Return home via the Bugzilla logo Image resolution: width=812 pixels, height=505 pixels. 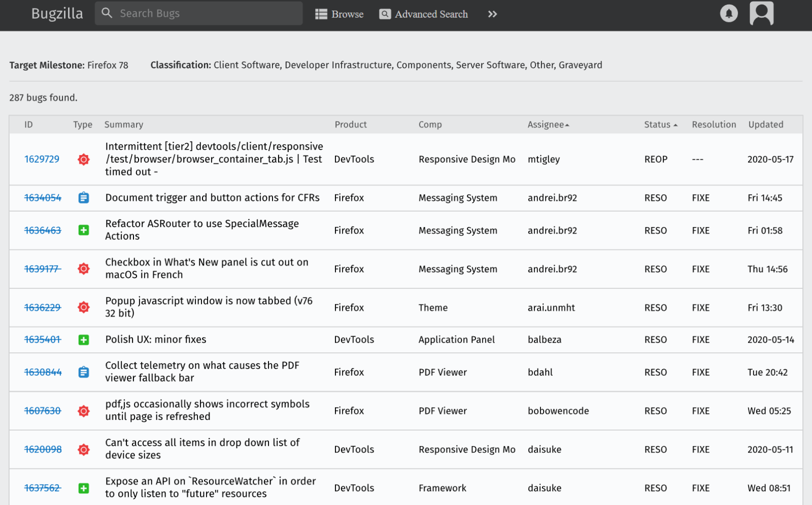coord(57,13)
